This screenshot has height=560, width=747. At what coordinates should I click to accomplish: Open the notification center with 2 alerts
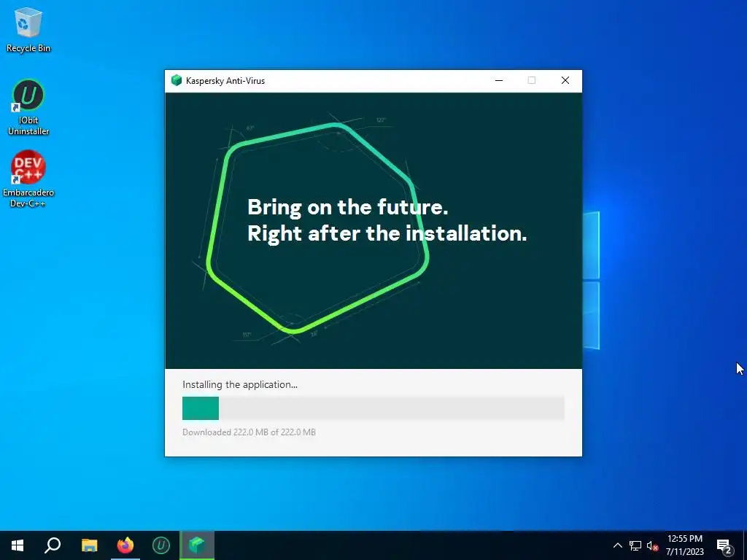(x=724, y=545)
